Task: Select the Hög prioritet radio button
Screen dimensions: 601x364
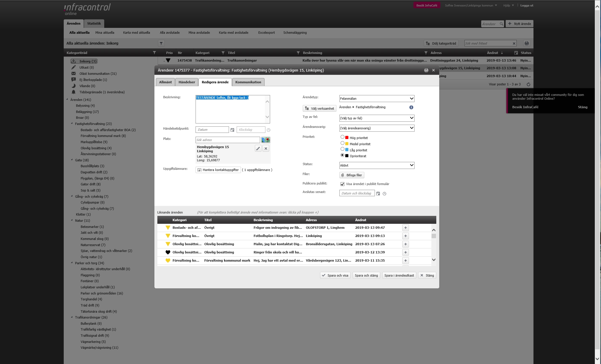Action: pyautogui.click(x=342, y=137)
